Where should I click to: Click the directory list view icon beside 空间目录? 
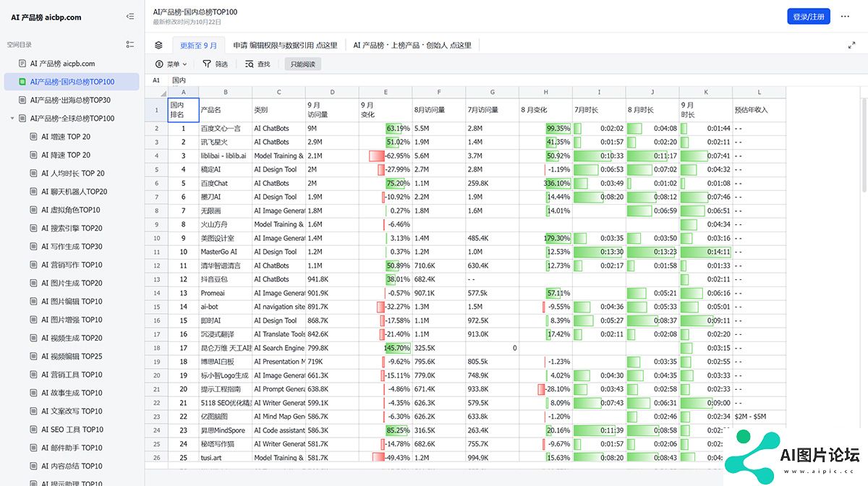(130, 44)
